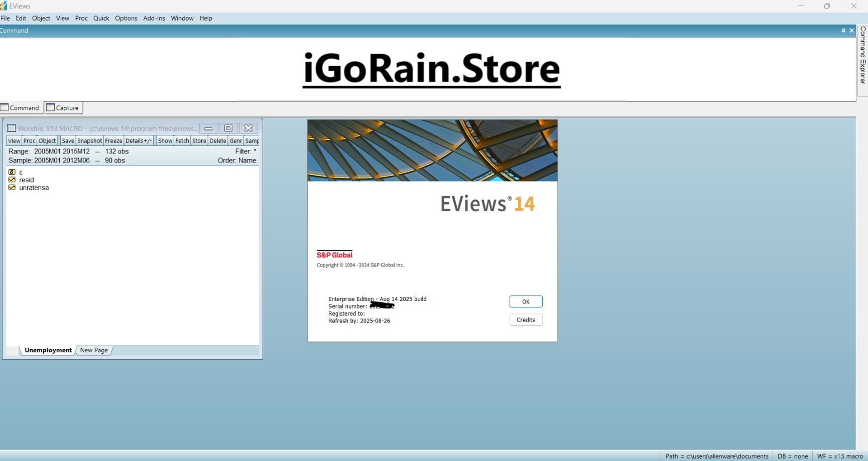868x461 pixels.
Task: Open the Add-ins menu
Action: click(x=154, y=18)
